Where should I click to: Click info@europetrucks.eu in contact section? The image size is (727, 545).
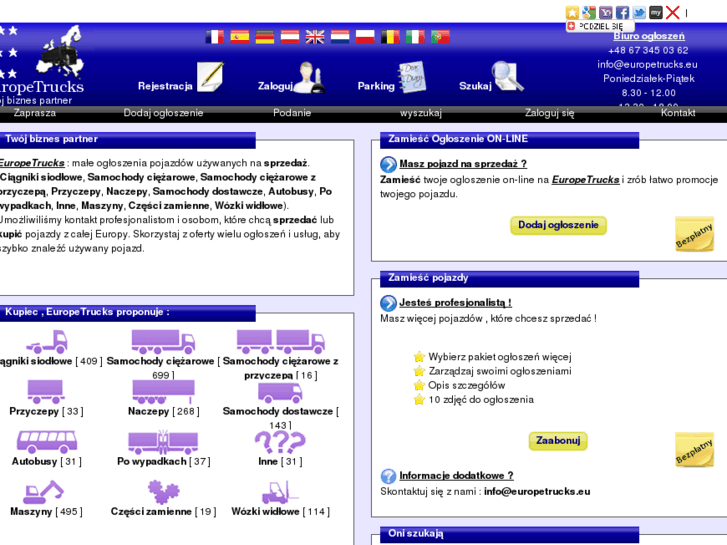[x=537, y=492]
